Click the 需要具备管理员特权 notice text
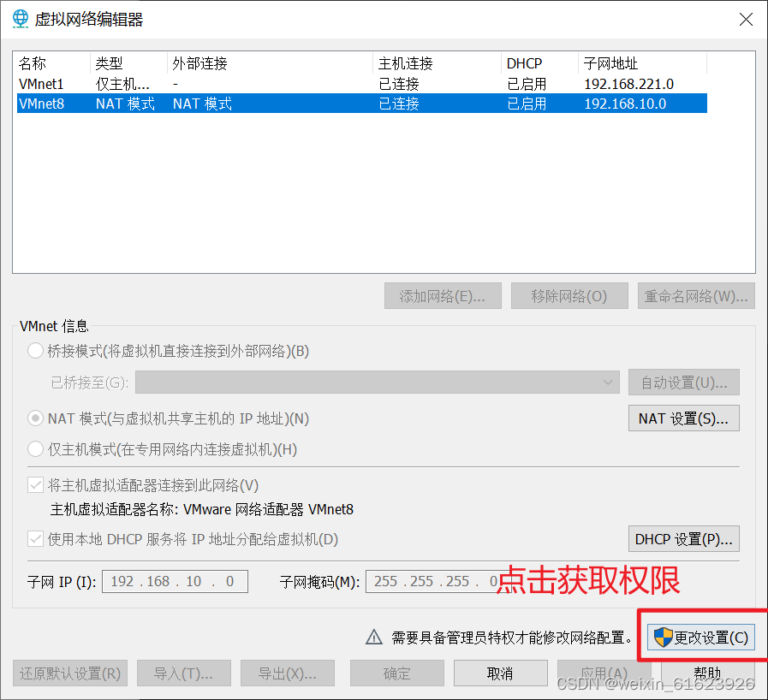Viewport: 768px width, 700px height. coord(512,638)
